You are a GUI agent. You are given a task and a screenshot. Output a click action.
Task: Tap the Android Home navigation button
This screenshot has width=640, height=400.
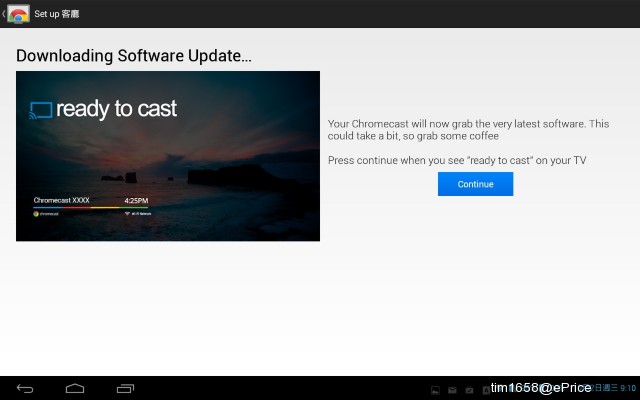(75, 389)
